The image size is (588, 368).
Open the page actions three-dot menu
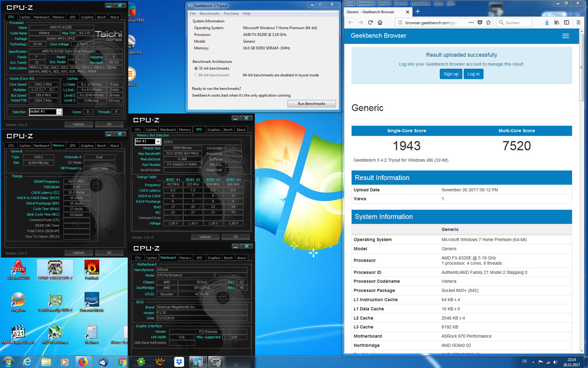pos(471,22)
